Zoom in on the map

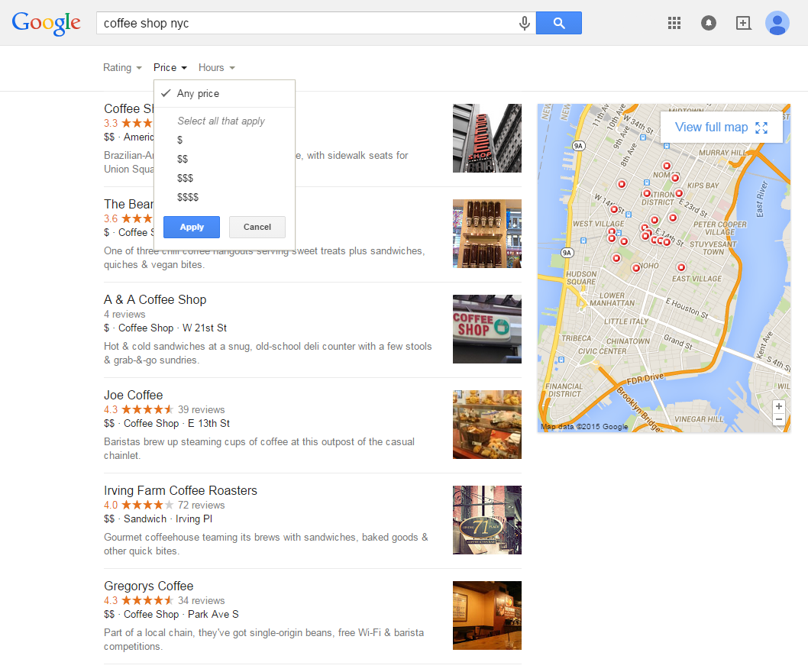click(779, 406)
